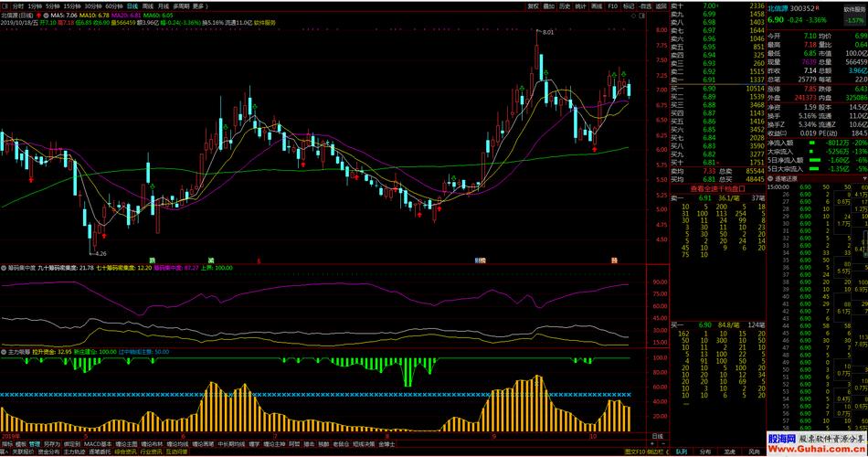Switch to 周线 weekly period
The image size is (868, 457).
coord(148,6)
